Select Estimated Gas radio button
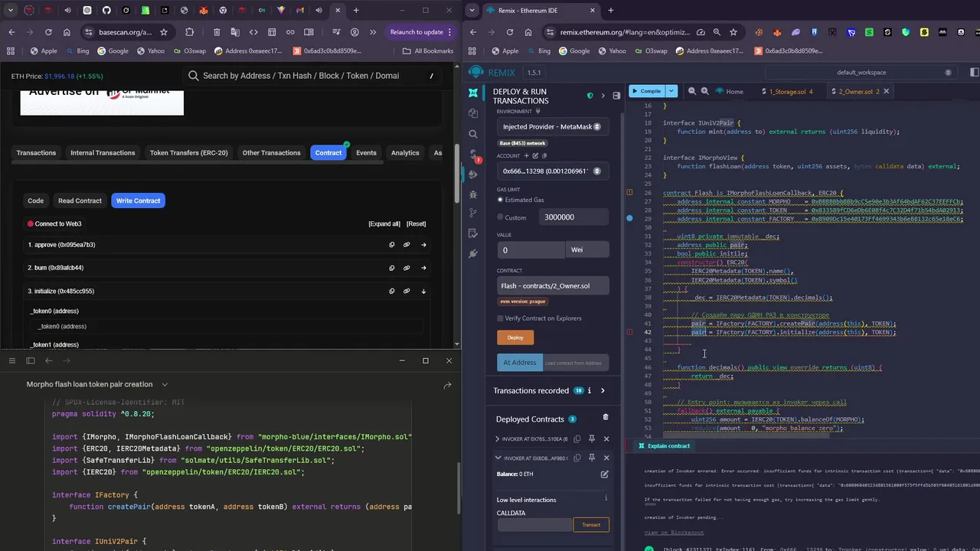Screen dimensions: 980x551 pos(500,200)
